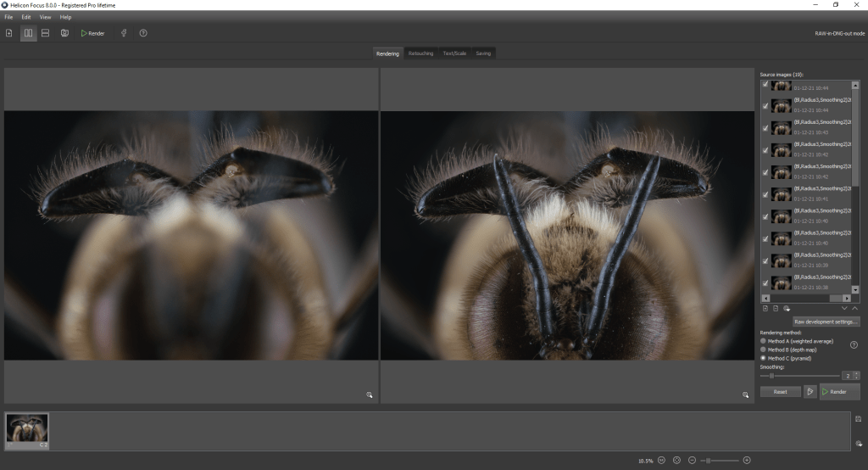This screenshot has height=470, width=868.
Task: Select Method B (depth map)
Action: (764, 350)
